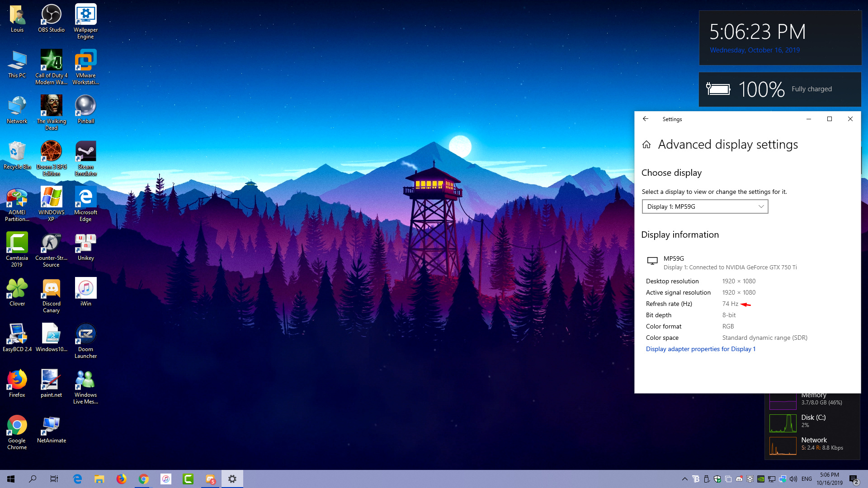Open the taskbar music app with the note icon
868x488 pixels.
coord(166,479)
